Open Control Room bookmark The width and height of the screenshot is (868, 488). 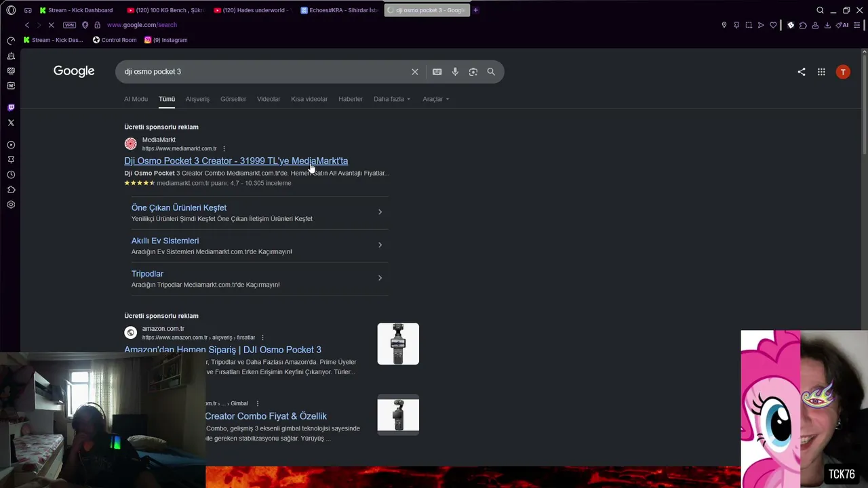click(x=115, y=40)
